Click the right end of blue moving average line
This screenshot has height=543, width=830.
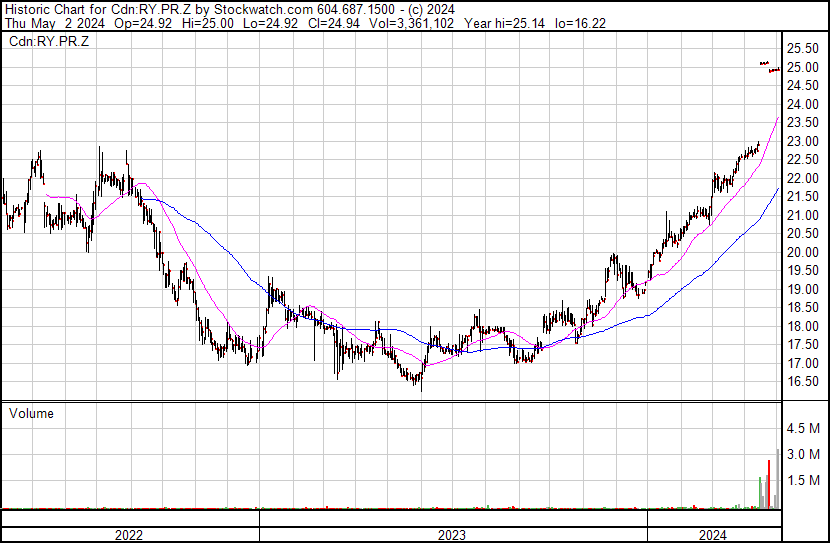pos(777,190)
